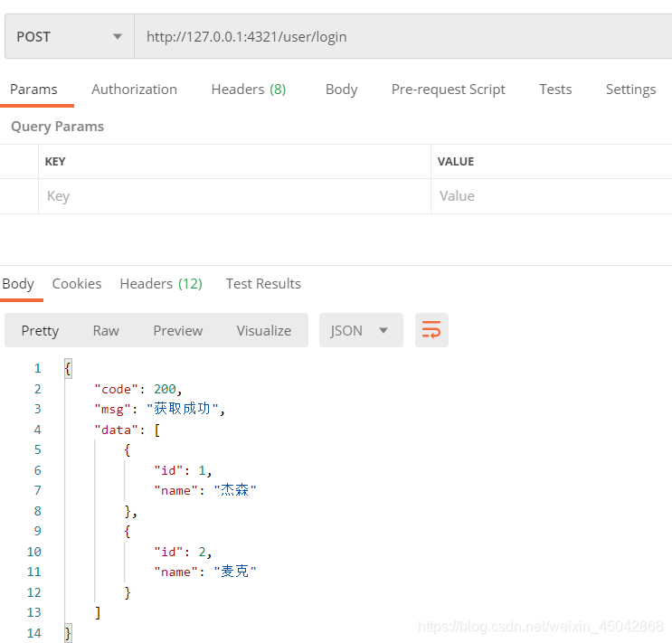Image resolution: width=672 pixels, height=643 pixels.
Task: Switch to the response Cookies tab
Action: pos(77,283)
